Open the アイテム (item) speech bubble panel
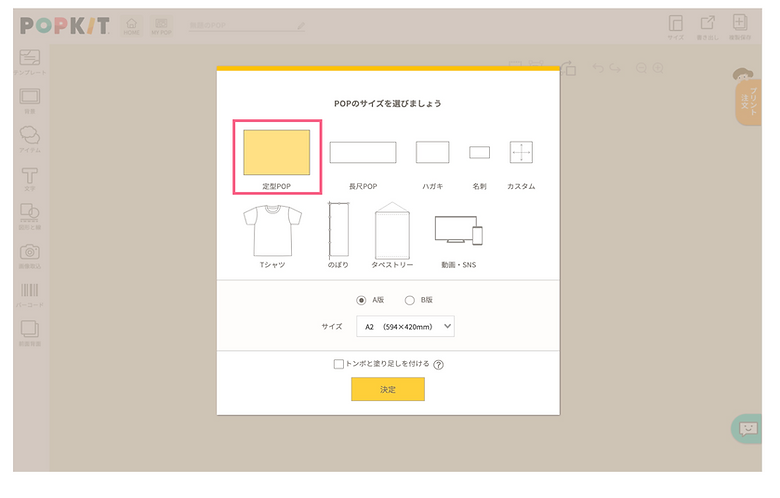Image resolution: width=780 pixels, height=498 pixels. pyautogui.click(x=30, y=139)
